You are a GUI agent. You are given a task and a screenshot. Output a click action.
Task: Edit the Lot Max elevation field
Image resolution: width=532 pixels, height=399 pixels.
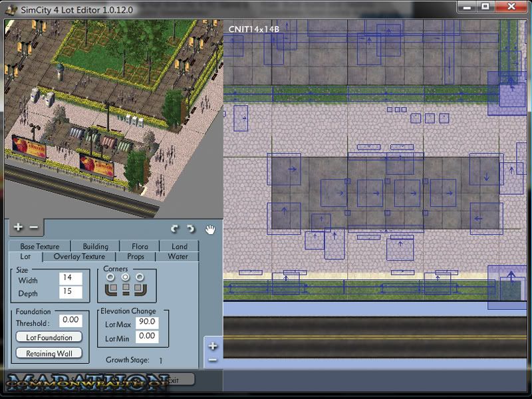pyautogui.click(x=147, y=323)
